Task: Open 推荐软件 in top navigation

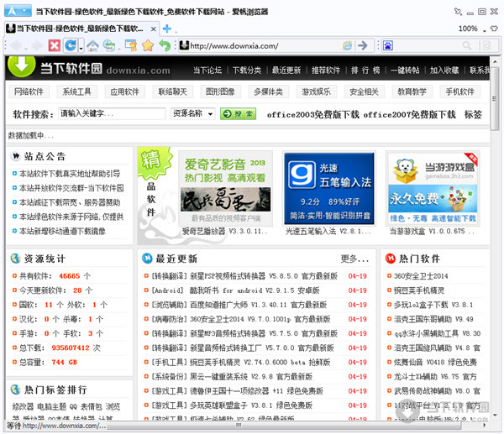Action: tap(326, 71)
